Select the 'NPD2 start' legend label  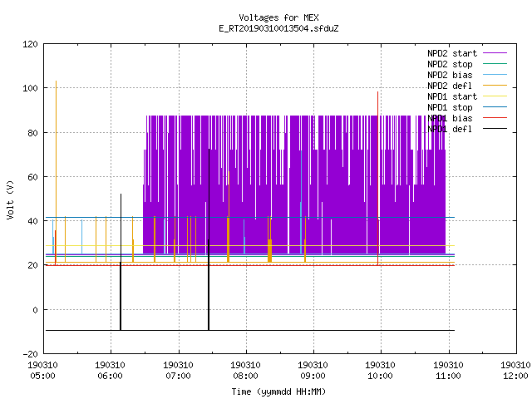tap(452, 53)
